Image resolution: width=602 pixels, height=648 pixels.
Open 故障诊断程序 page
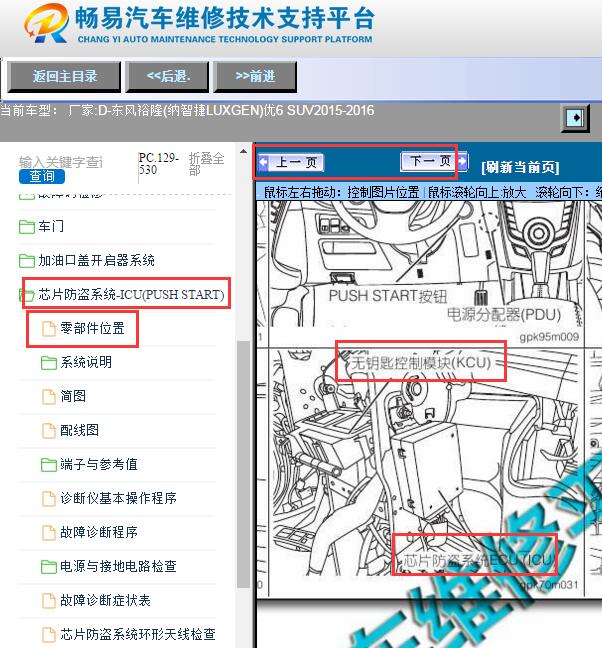99,532
